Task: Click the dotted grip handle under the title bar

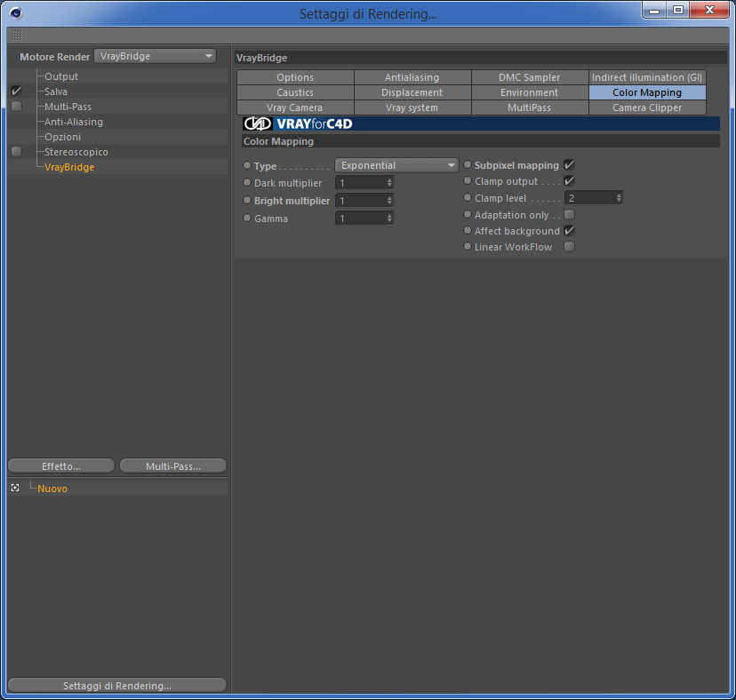Action: 17,36
